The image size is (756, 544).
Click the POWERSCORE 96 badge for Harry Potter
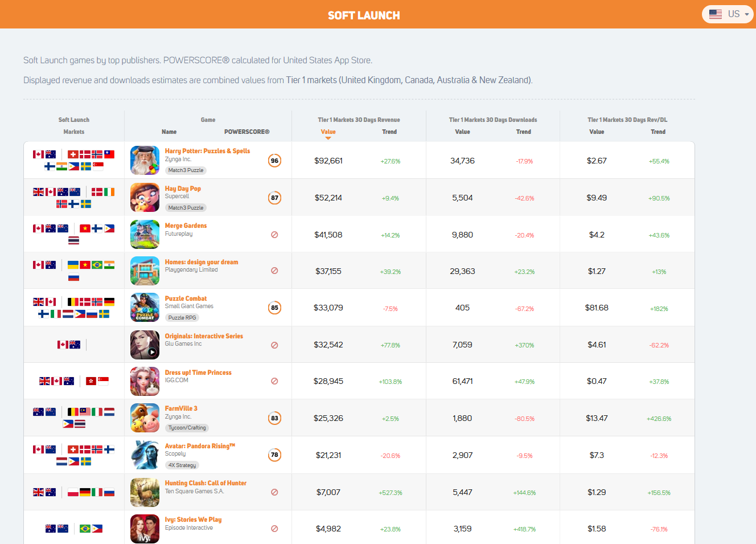point(274,161)
